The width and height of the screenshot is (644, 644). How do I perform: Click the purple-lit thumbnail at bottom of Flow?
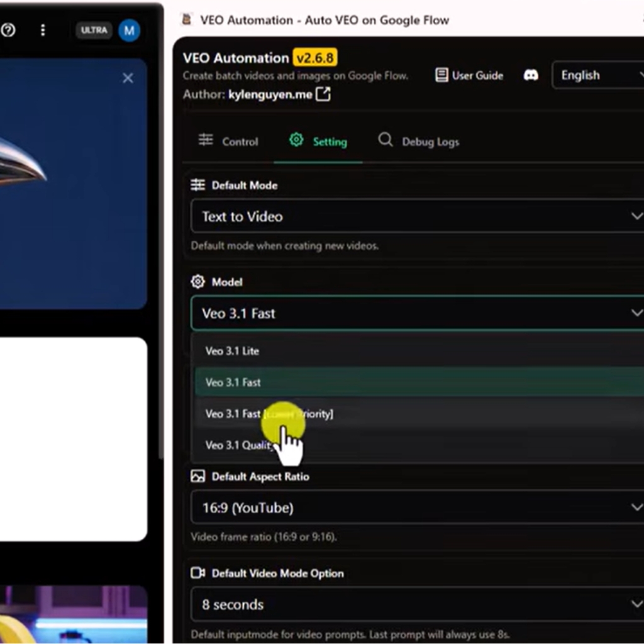coord(73,614)
